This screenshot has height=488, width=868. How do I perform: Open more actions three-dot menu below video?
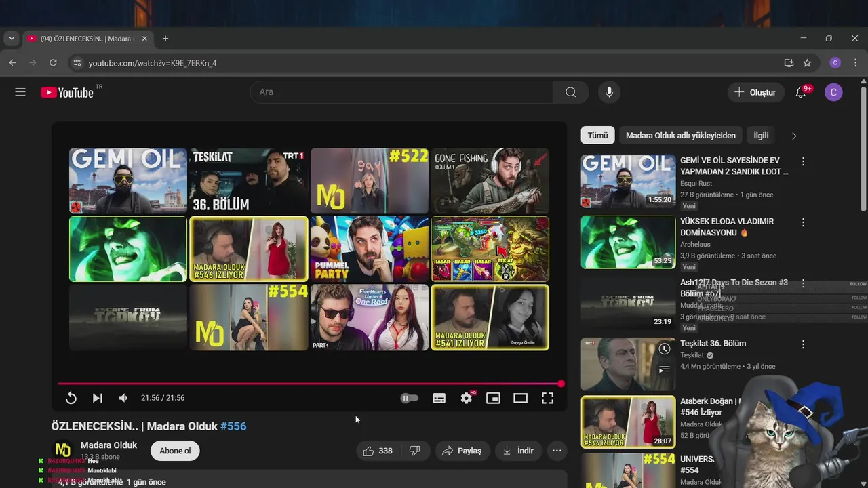click(557, 451)
